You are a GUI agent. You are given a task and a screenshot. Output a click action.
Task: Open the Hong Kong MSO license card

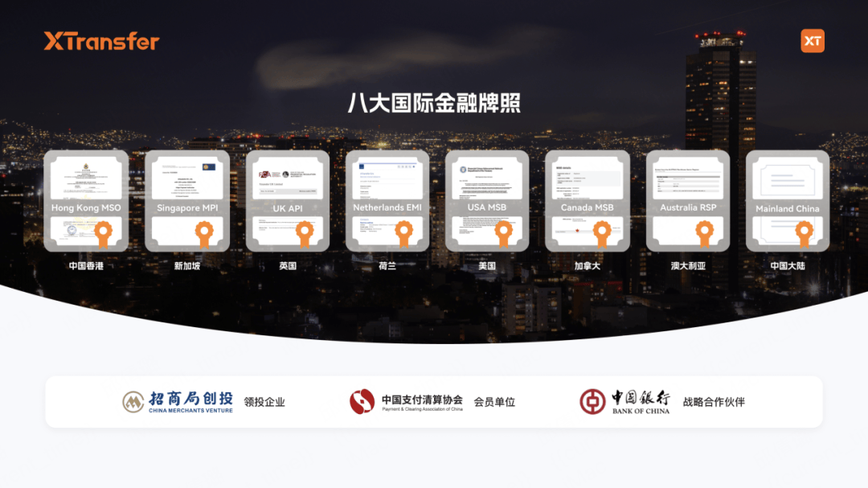coord(86,201)
